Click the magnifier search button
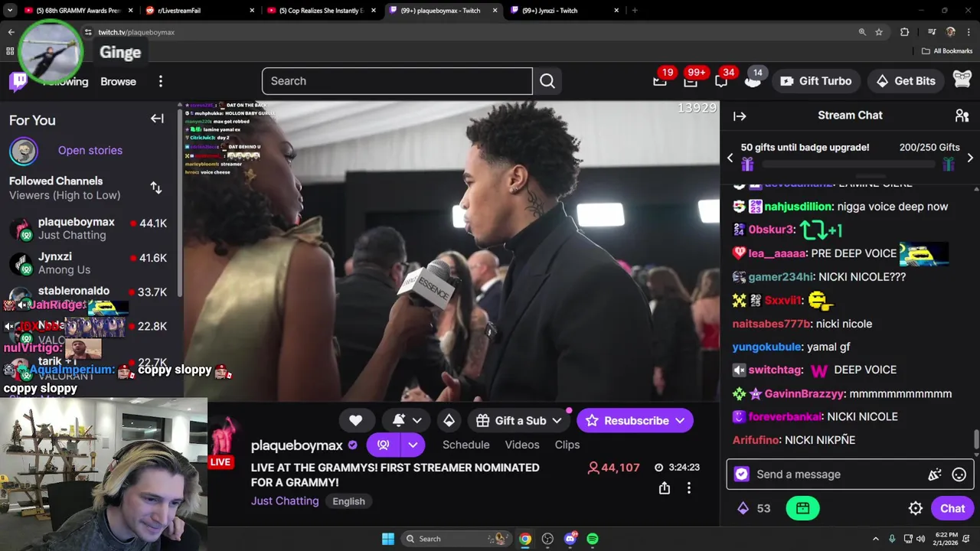 [547, 81]
